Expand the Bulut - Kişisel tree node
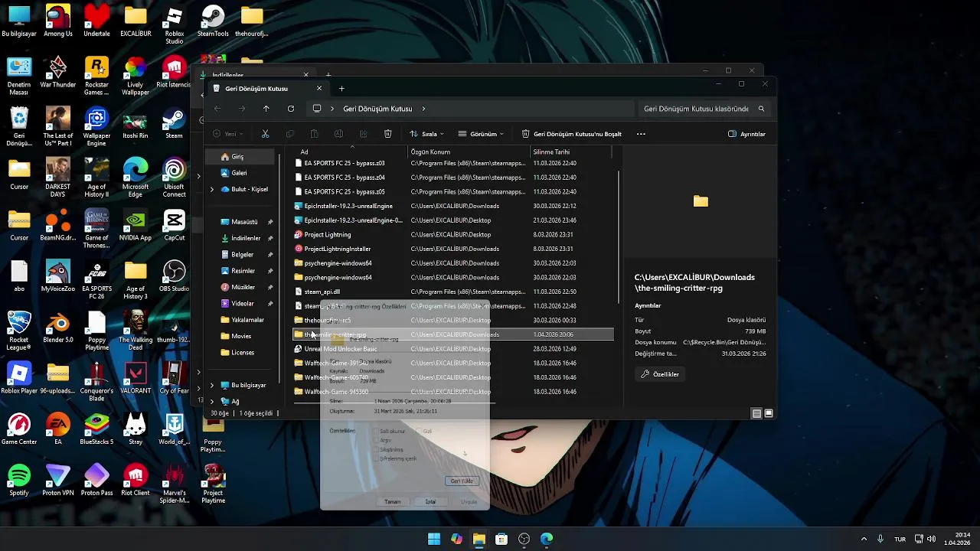 [212, 189]
